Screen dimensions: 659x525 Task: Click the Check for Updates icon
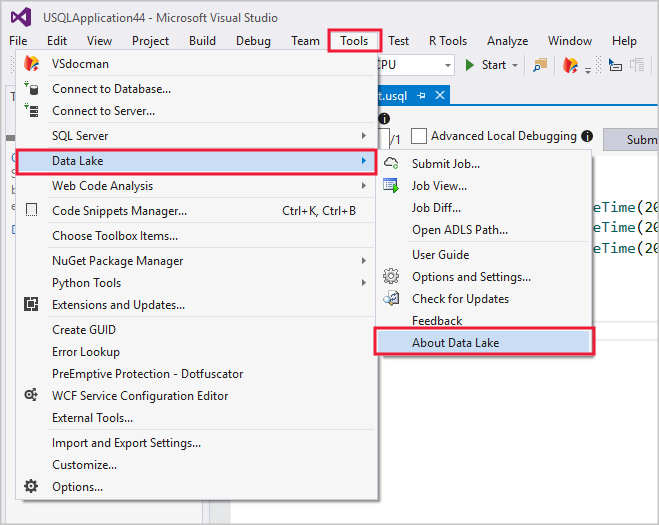391,299
